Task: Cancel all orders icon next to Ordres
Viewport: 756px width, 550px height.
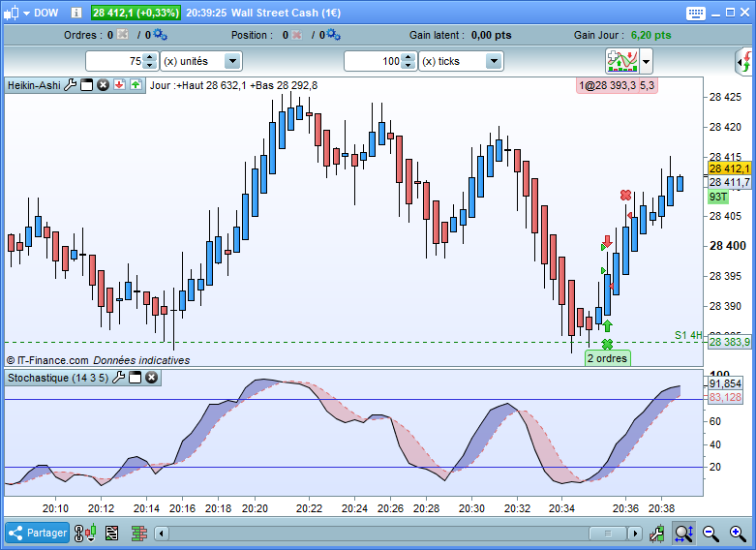Action: tap(123, 35)
